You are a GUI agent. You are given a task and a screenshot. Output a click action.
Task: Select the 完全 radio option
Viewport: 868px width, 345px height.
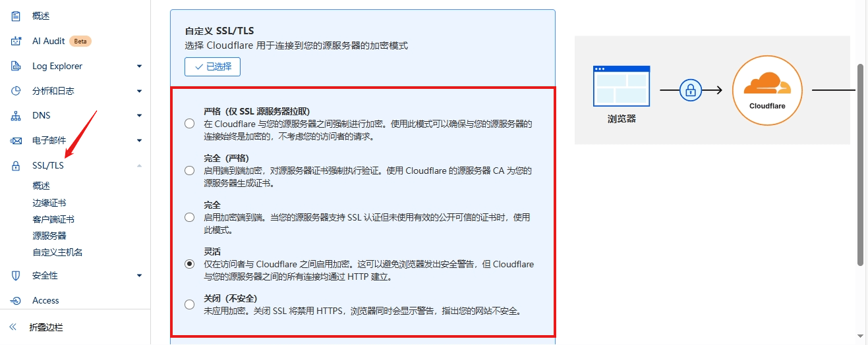(190, 217)
